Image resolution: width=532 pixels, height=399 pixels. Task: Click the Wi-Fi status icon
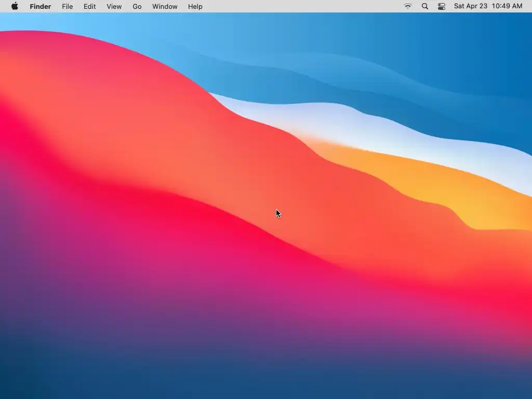(x=407, y=6)
